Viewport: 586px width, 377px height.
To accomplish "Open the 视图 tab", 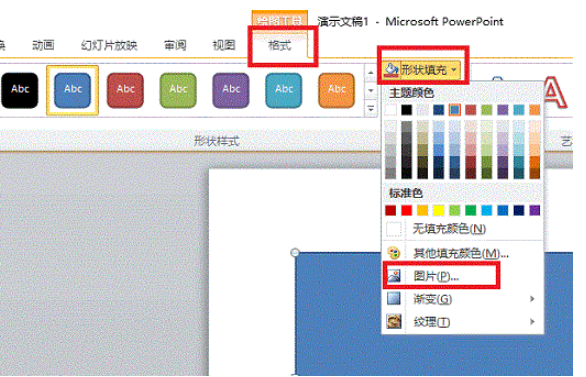I will [x=223, y=45].
